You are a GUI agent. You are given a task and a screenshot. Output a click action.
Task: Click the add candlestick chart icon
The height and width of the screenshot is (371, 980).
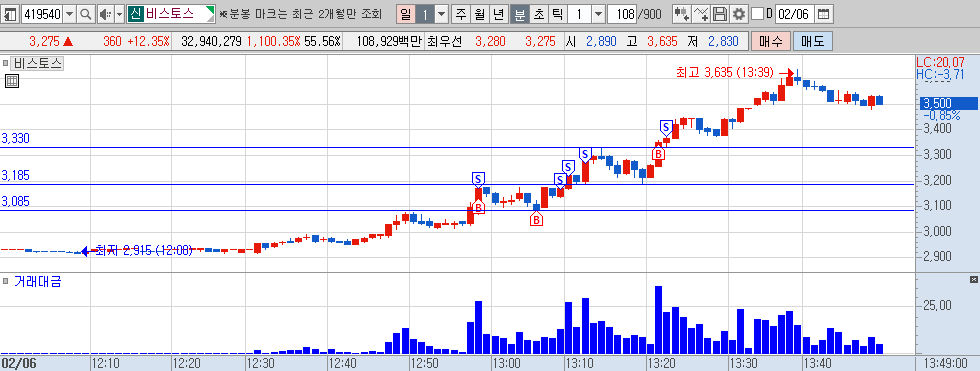(682, 14)
